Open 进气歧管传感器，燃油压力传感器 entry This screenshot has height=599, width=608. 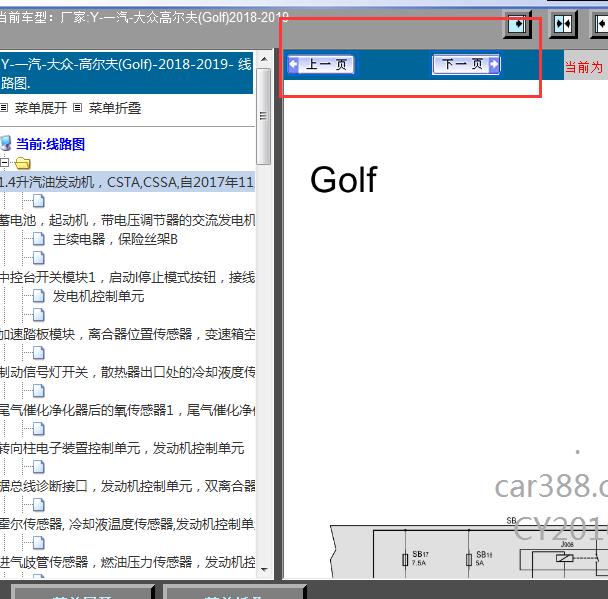(x=127, y=562)
